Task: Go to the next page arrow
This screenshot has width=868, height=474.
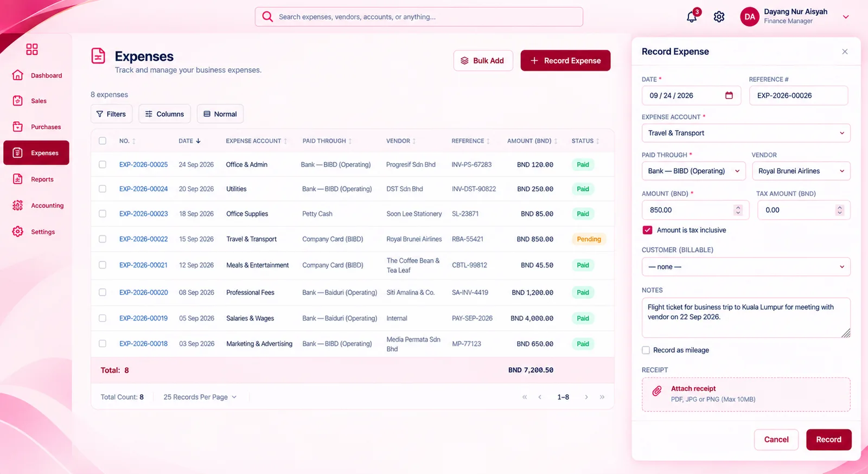Action: [x=586, y=397]
